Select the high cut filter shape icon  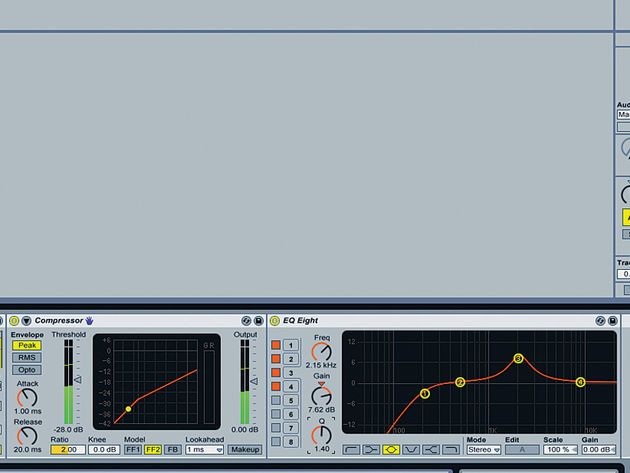point(450,450)
